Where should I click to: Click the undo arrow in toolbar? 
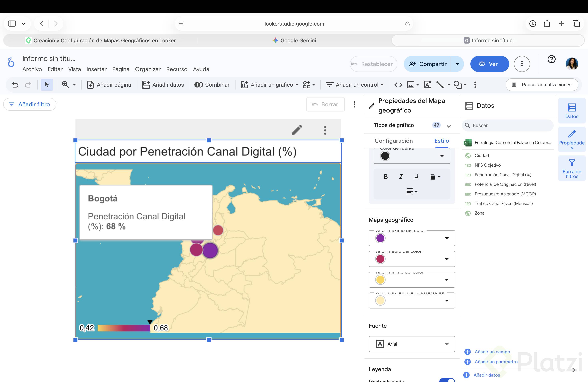click(x=15, y=85)
